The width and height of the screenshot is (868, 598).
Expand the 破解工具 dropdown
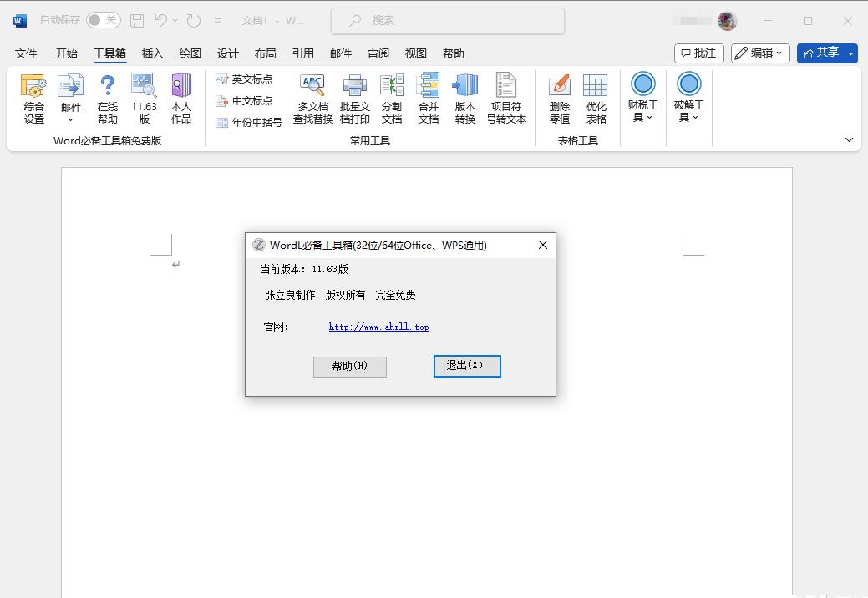click(x=688, y=99)
